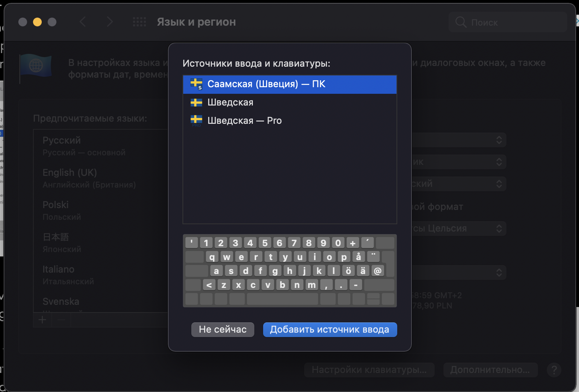Select English (UK) in preferred languages
Viewport: 579px width, 392px height.
[x=100, y=178]
